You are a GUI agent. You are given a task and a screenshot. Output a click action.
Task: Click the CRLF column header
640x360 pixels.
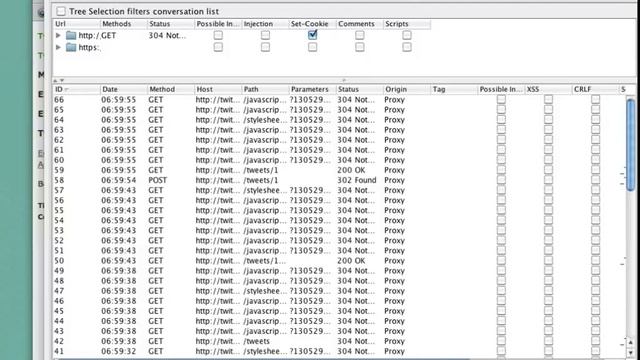[596, 89]
